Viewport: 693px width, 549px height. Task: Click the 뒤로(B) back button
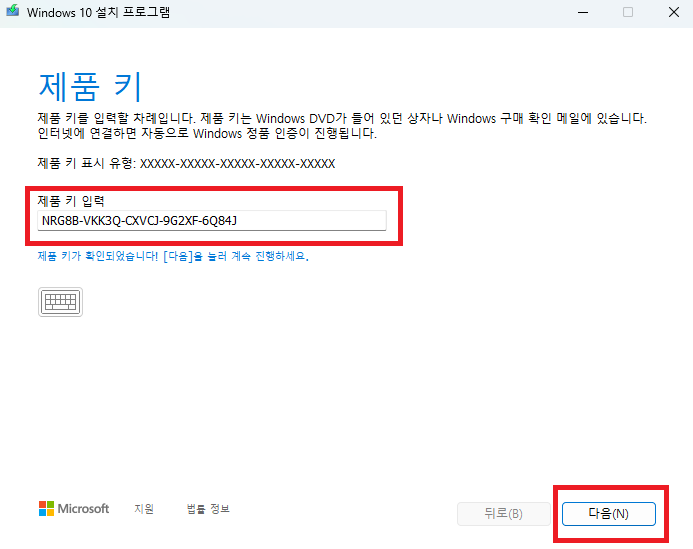pyautogui.click(x=503, y=514)
